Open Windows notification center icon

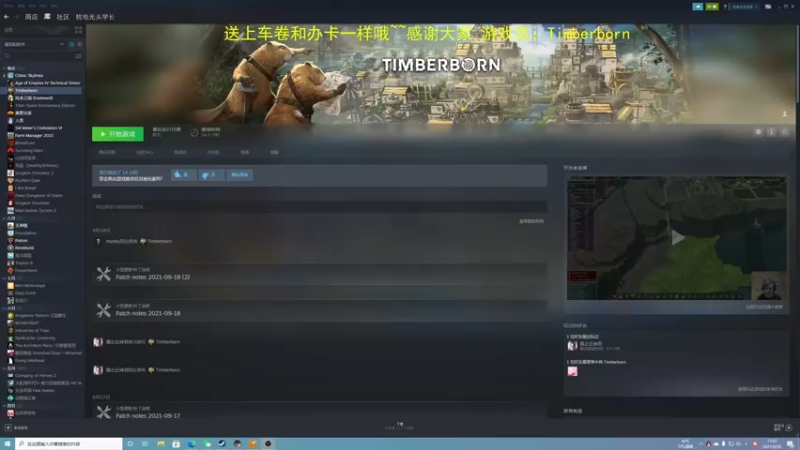tap(790, 444)
